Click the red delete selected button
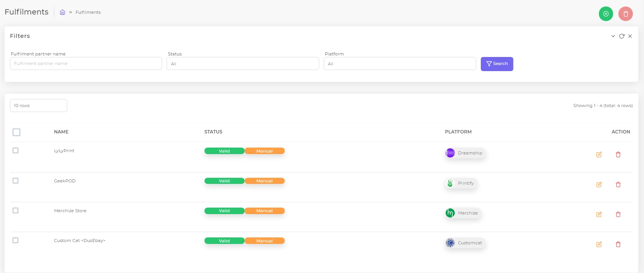Image resolution: width=644 pixels, height=273 pixels. tap(626, 14)
